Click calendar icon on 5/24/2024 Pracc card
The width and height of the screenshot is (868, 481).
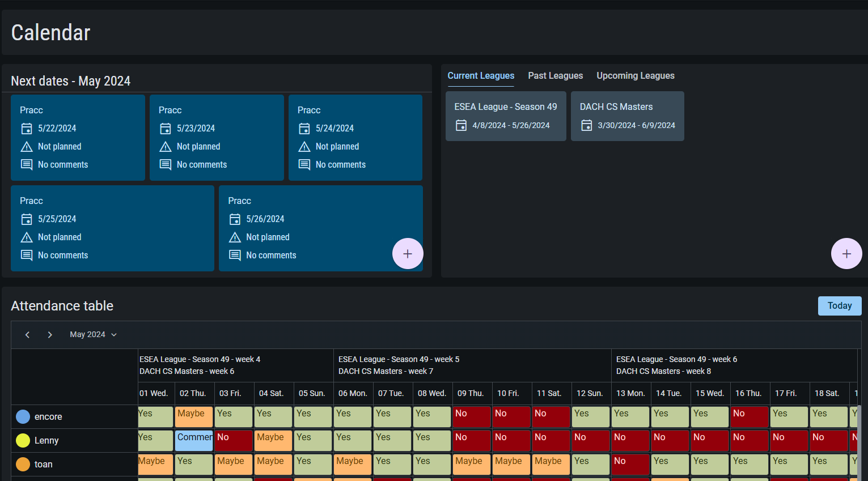pyautogui.click(x=304, y=129)
